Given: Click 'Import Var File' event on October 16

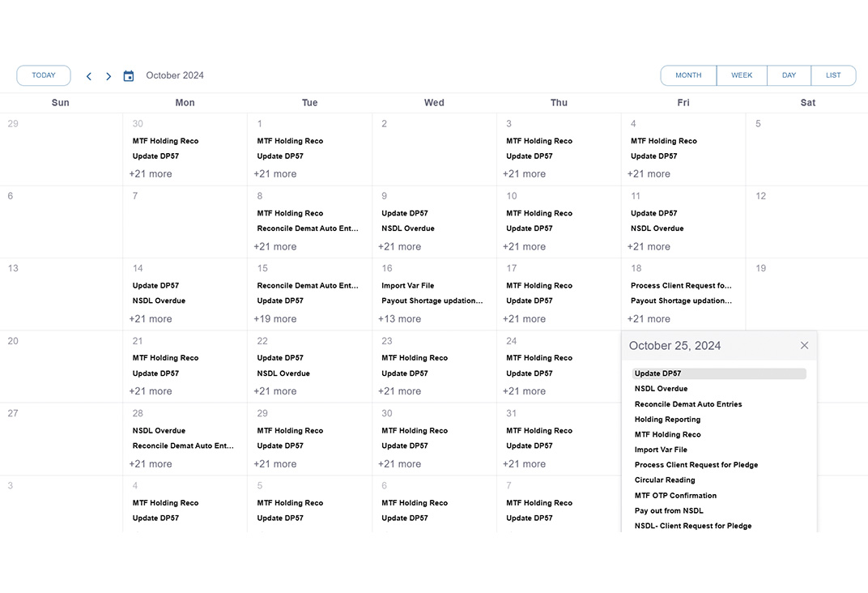Looking at the screenshot, I should tap(408, 285).
